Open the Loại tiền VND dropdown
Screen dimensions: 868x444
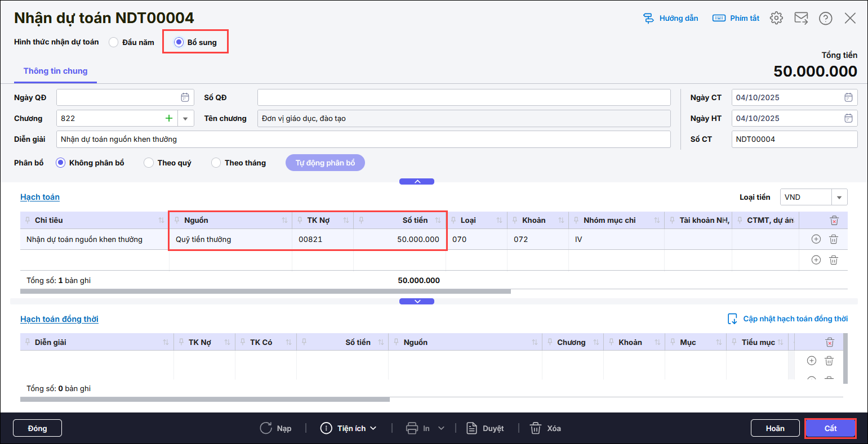[x=839, y=197]
